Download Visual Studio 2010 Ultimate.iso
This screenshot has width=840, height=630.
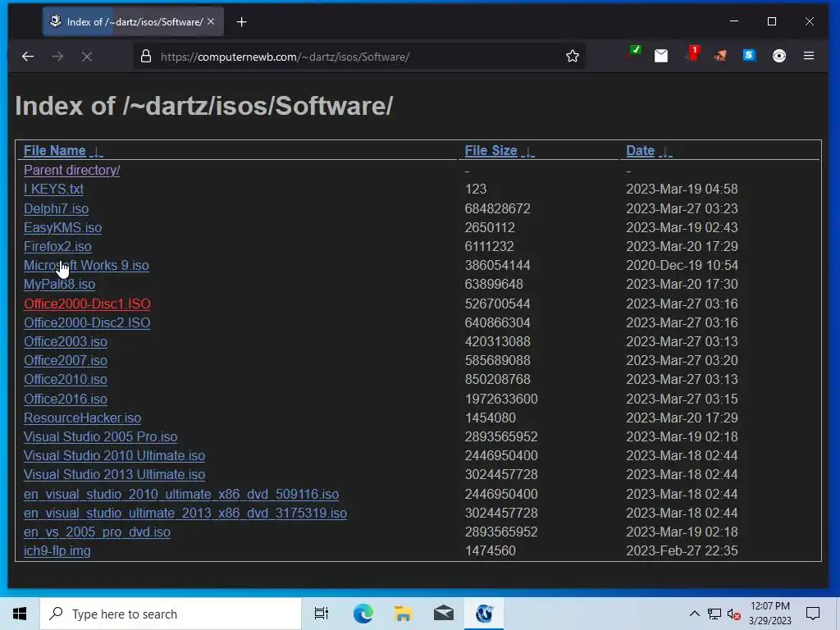click(114, 456)
